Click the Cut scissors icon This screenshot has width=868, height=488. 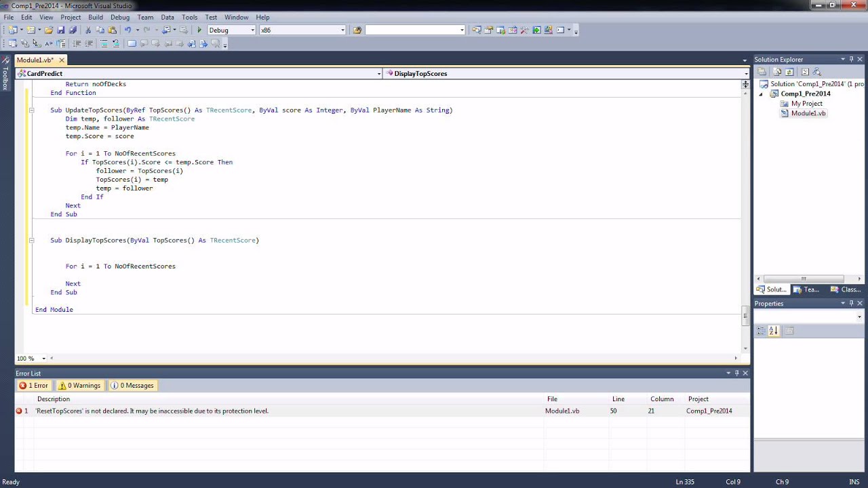coord(88,30)
